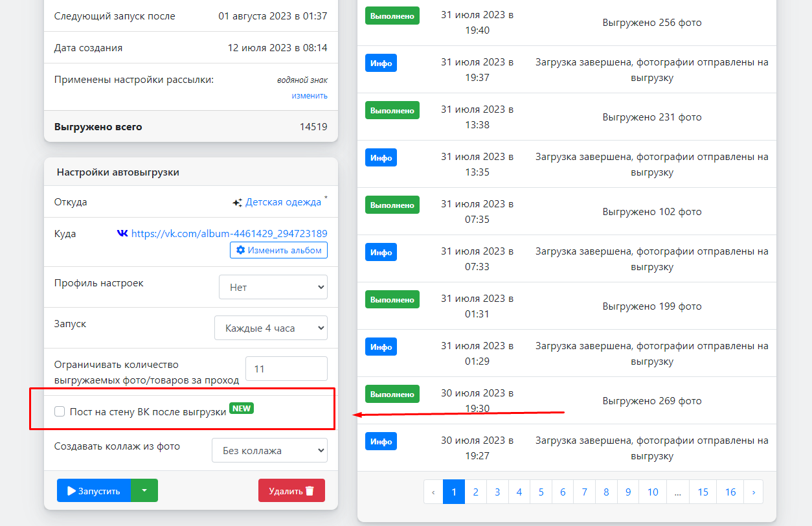
Task: Go to next page with right arrow
Action: tap(753, 492)
